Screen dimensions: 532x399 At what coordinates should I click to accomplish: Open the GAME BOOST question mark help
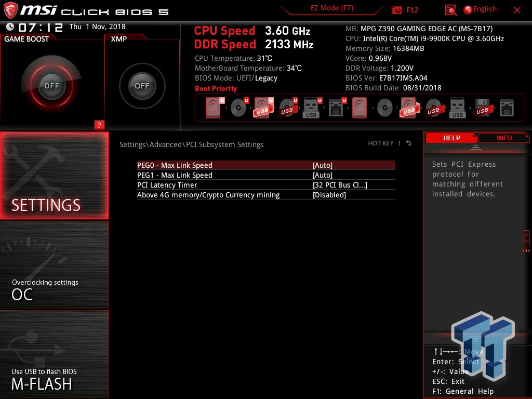tap(99, 125)
